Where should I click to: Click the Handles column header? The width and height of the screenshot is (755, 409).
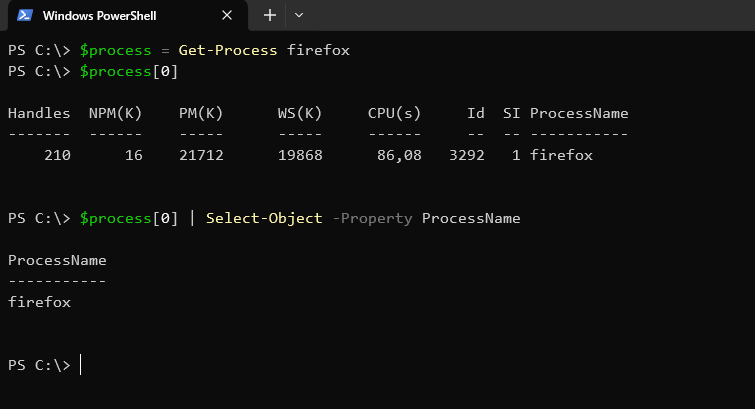[x=39, y=113]
